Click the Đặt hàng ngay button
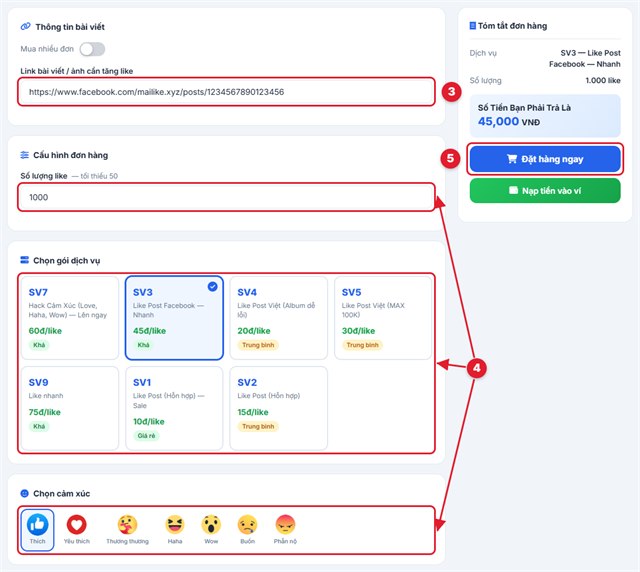 (545, 159)
